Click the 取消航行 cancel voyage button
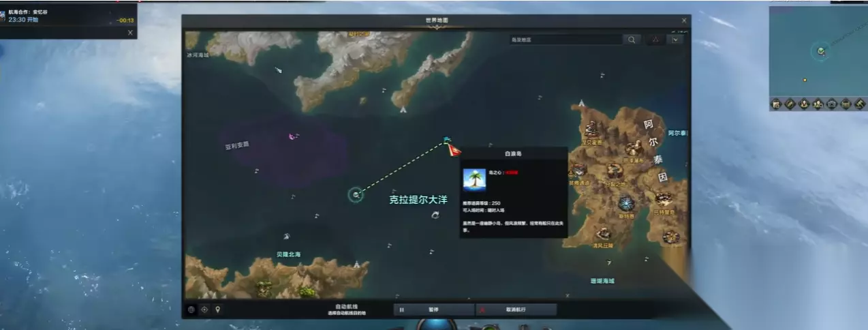This screenshot has height=330, width=868. point(516,310)
